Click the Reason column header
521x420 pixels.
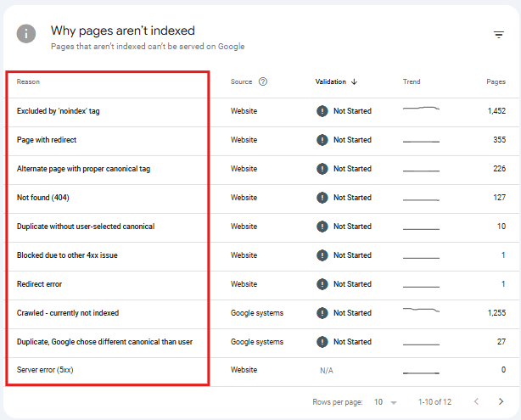coord(28,81)
